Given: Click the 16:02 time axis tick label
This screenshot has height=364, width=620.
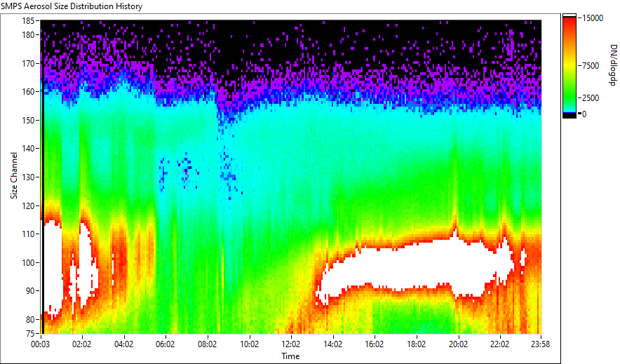Looking at the screenshot, I should (x=374, y=344).
